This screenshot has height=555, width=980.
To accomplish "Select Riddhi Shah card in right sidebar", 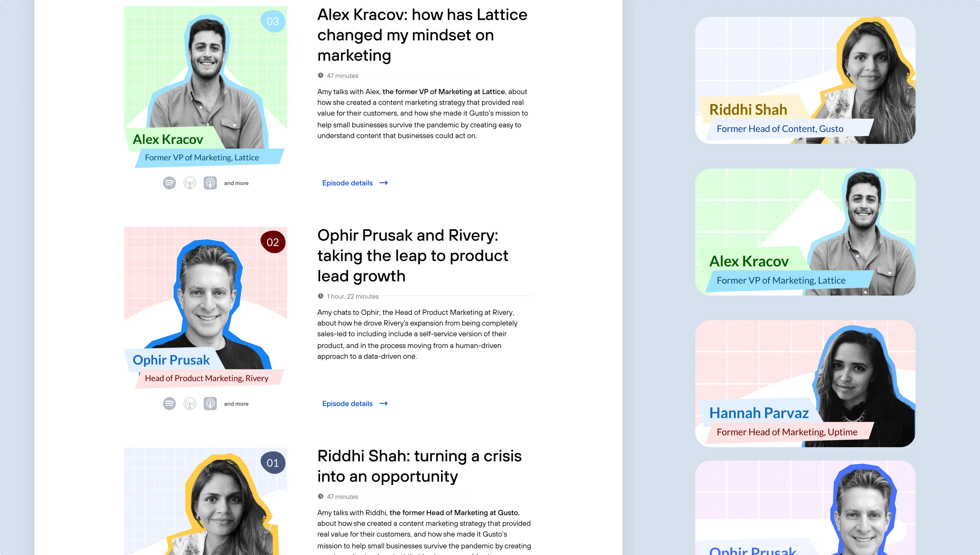I will click(805, 80).
